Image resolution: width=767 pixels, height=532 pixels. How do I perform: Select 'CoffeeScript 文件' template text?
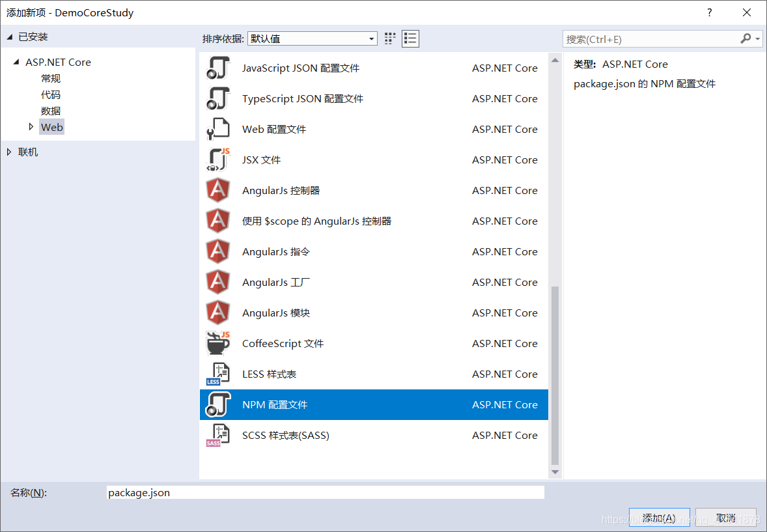coord(283,343)
